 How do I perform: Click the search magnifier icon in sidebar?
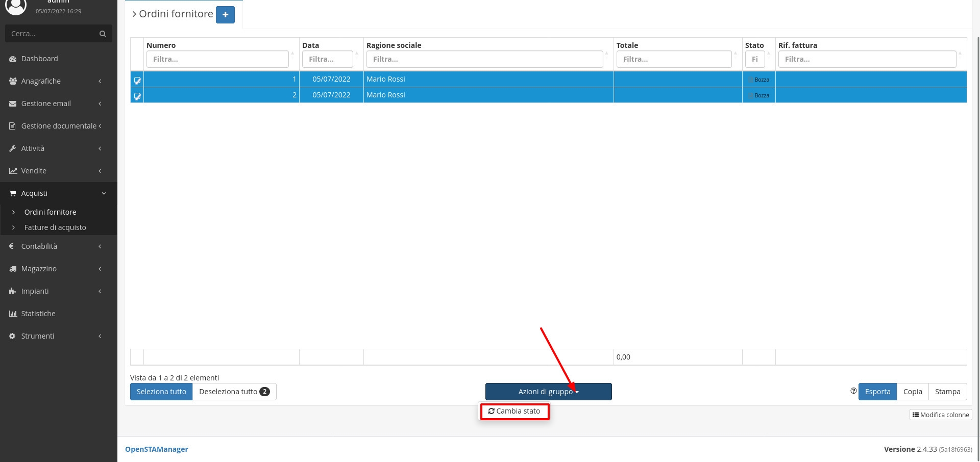(x=103, y=34)
